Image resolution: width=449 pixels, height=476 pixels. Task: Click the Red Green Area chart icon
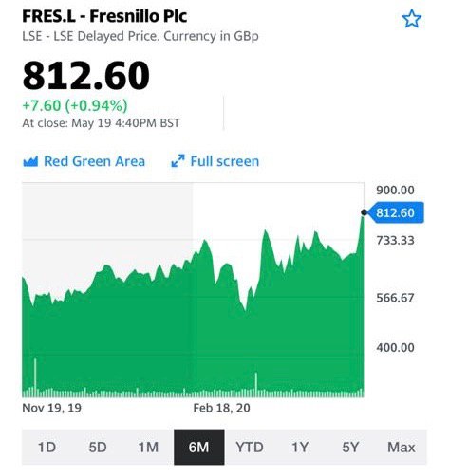pyautogui.click(x=30, y=161)
